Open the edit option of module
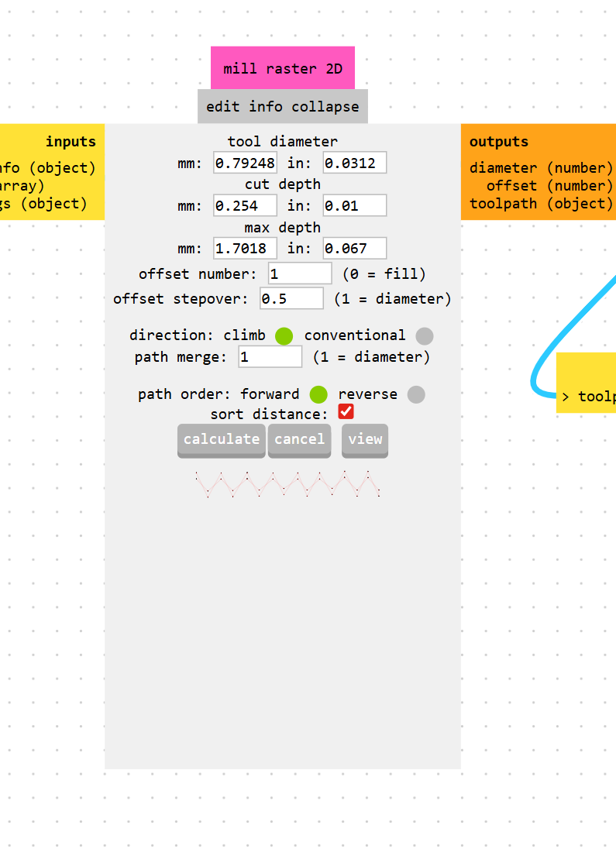616x863 pixels. [x=222, y=107]
